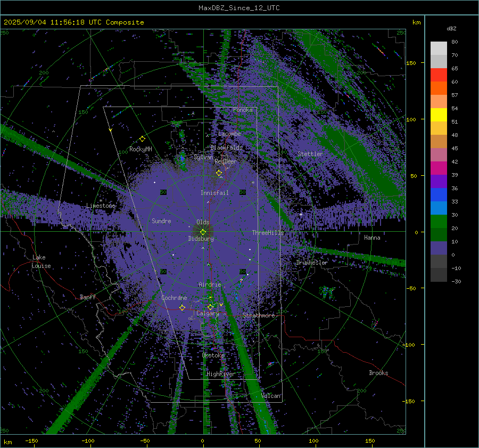
Task: Click the yellow diamond marker near Cochrane
Action: (182, 307)
